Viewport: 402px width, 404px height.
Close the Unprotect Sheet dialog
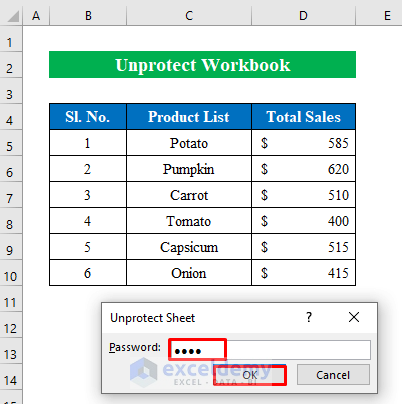click(354, 317)
